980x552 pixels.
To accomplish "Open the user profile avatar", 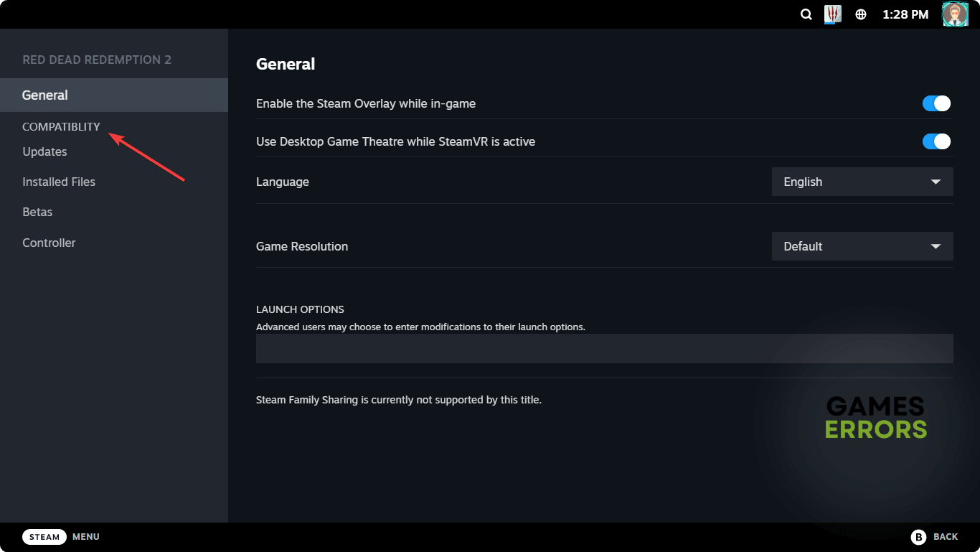I will click(955, 14).
